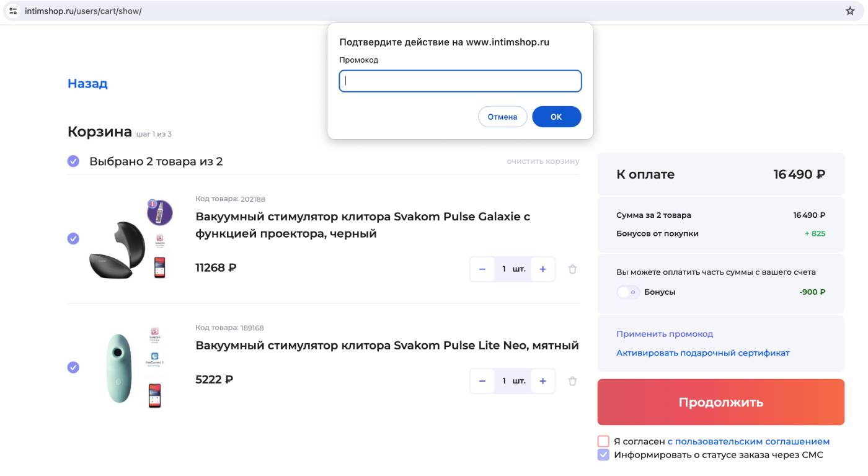This screenshot has width=868, height=476.
Task: Click the trash icon for Svakom Pulse Lite Neo
Action: tap(572, 380)
